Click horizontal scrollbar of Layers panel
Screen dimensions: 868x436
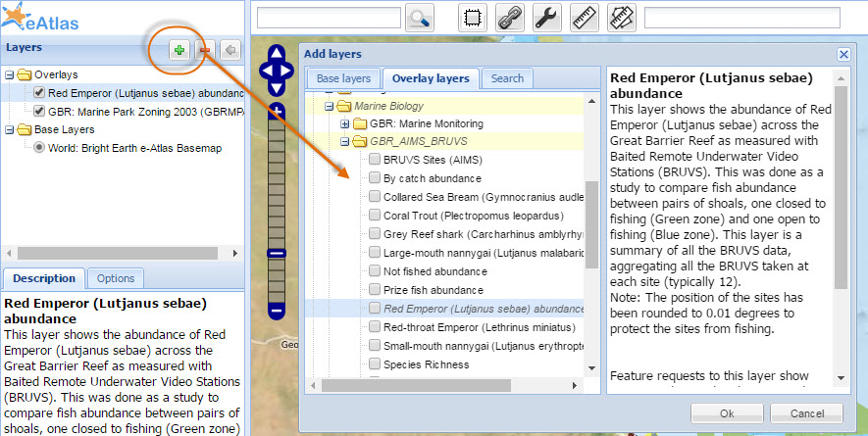click(x=118, y=254)
